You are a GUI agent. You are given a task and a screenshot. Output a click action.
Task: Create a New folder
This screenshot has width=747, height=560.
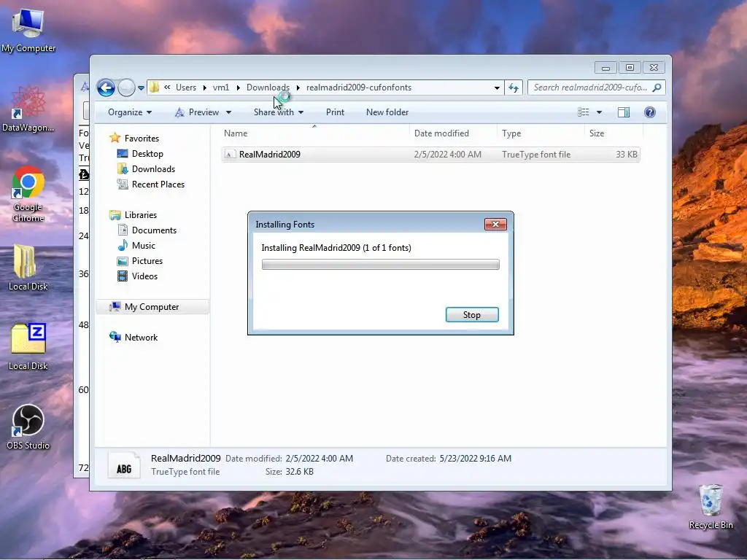387,112
